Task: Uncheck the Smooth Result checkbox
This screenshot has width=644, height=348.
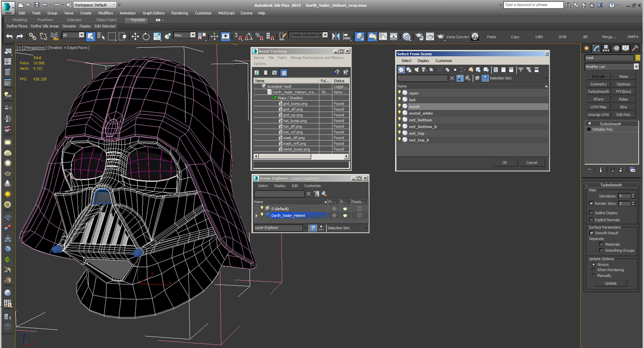Action: click(x=591, y=233)
